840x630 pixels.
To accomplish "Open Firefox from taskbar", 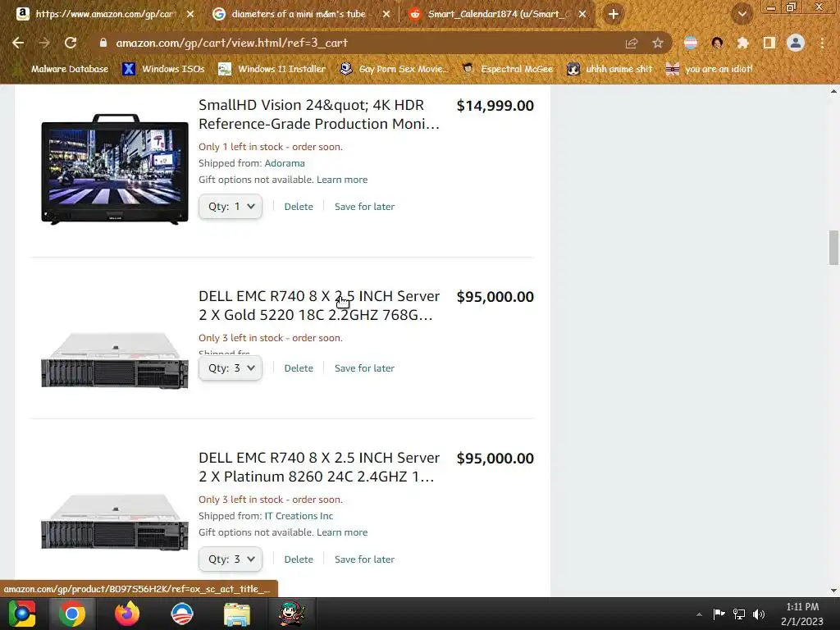I will tap(127, 614).
